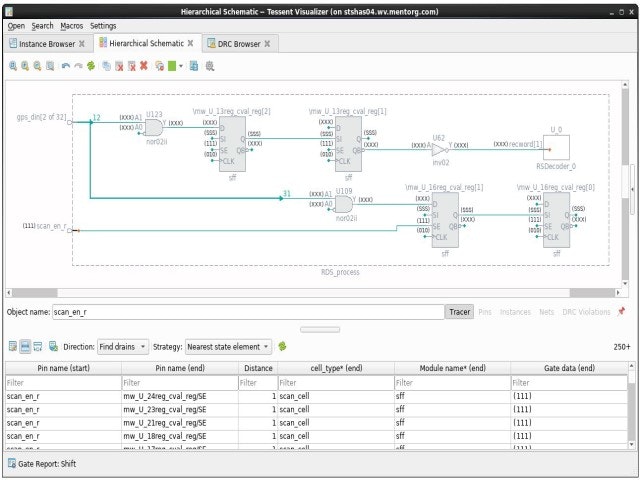The width and height of the screenshot is (640, 480).
Task: Click the gear-with-magnifier icon in toolbar
Action: [210, 66]
